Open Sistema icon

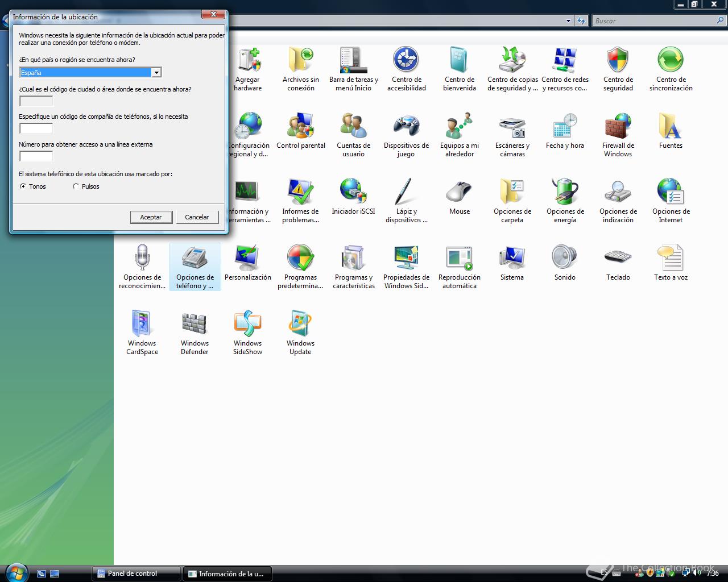click(512, 263)
